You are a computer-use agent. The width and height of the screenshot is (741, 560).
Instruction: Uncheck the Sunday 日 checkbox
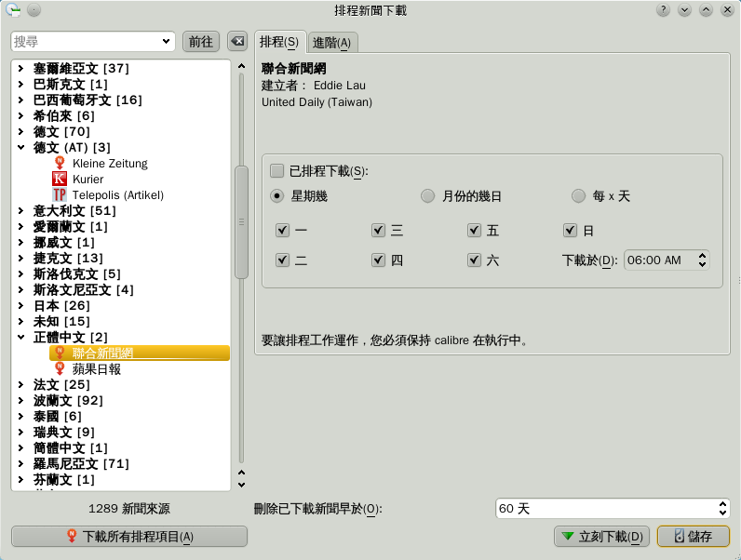[571, 230]
